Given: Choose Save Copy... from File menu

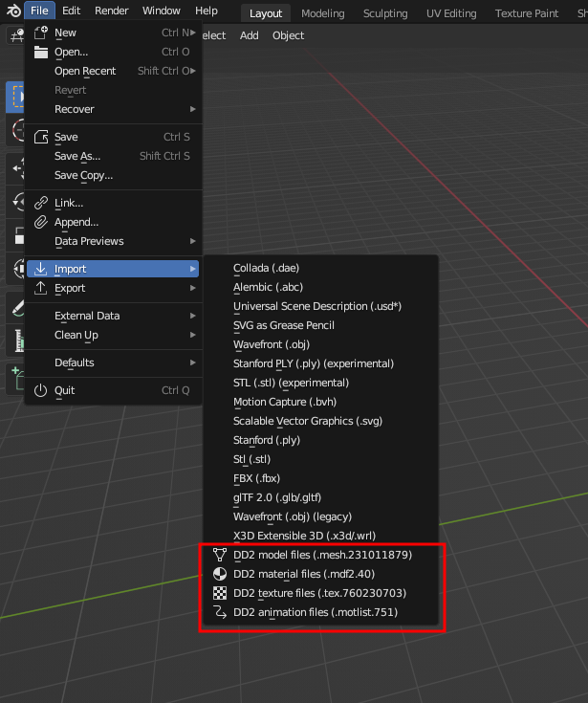Looking at the screenshot, I should [113, 175].
